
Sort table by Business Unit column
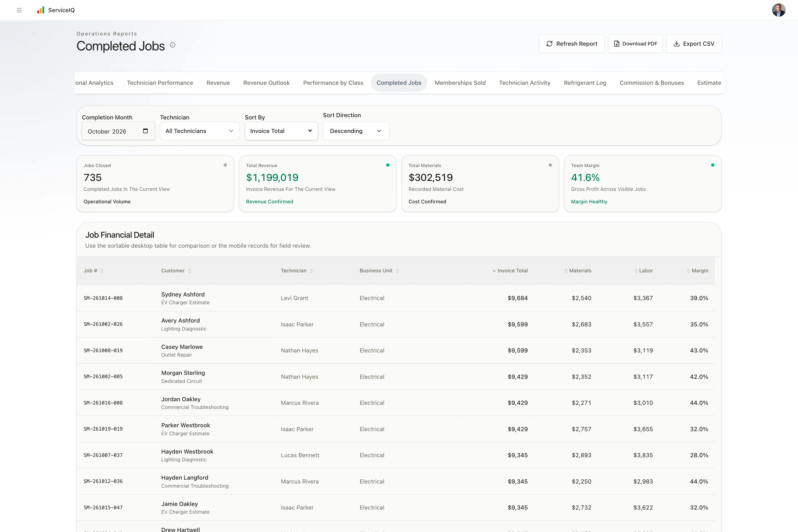[379, 271]
